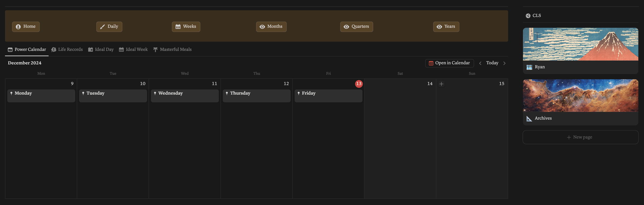Click the Ideal Day tab icon

pyautogui.click(x=90, y=50)
